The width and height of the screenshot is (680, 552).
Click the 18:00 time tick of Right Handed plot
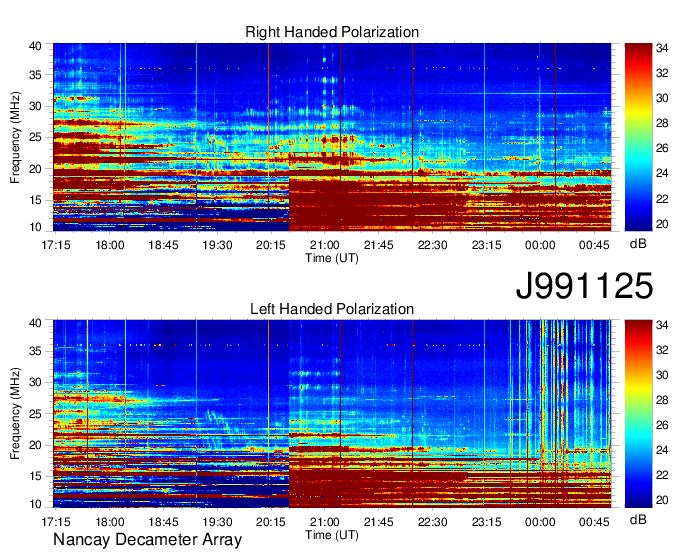pyautogui.click(x=110, y=245)
